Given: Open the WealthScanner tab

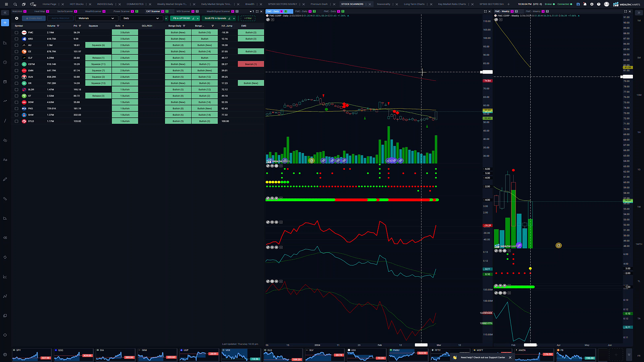Looking at the screenshot, I should coord(93,11).
